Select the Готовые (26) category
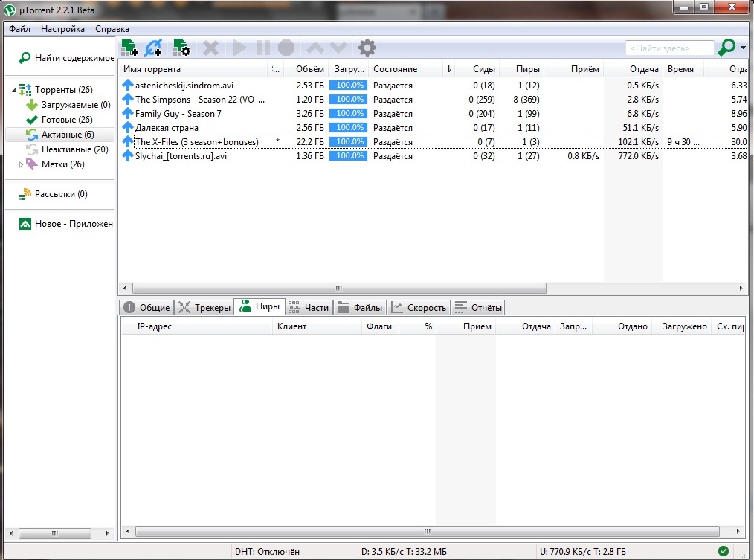Image resolution: width=754 pixels, height=560 pixels. (67, 120)
